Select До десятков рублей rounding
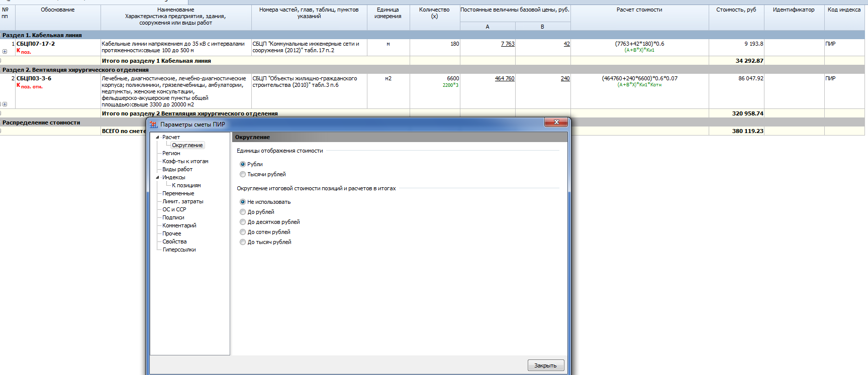Screen dimensions: 868x375 pyautogui.click(x=243, y=222)
